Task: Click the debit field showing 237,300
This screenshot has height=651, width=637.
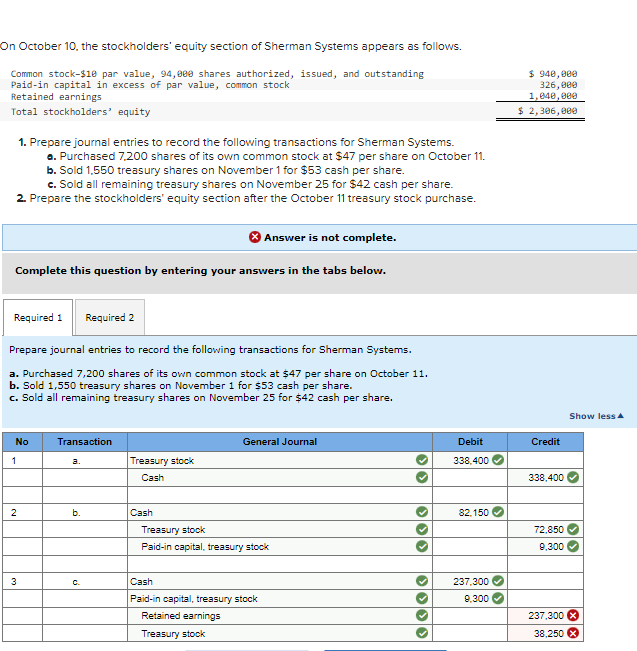Action: click(x=470, y=581)
